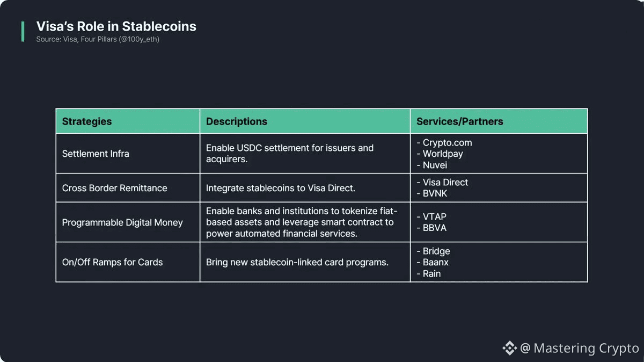Screen dimensions: 644x362
Task: Click the green accent bar beside title
Action: 23,32
